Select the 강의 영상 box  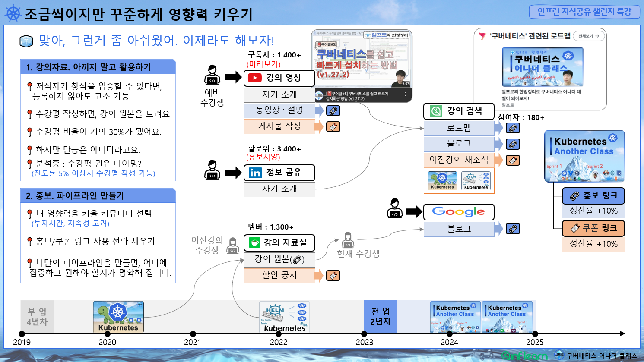pos(279,78)
